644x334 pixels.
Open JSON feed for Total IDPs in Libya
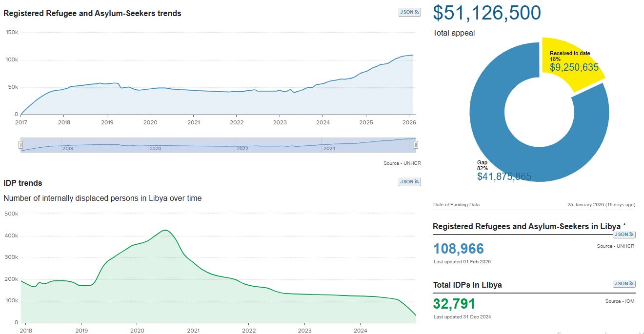[x=624, y=284]
